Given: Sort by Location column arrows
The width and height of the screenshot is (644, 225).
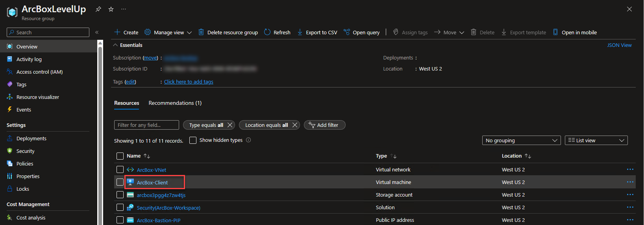Looking at the screenshot, I should point(528,156).
